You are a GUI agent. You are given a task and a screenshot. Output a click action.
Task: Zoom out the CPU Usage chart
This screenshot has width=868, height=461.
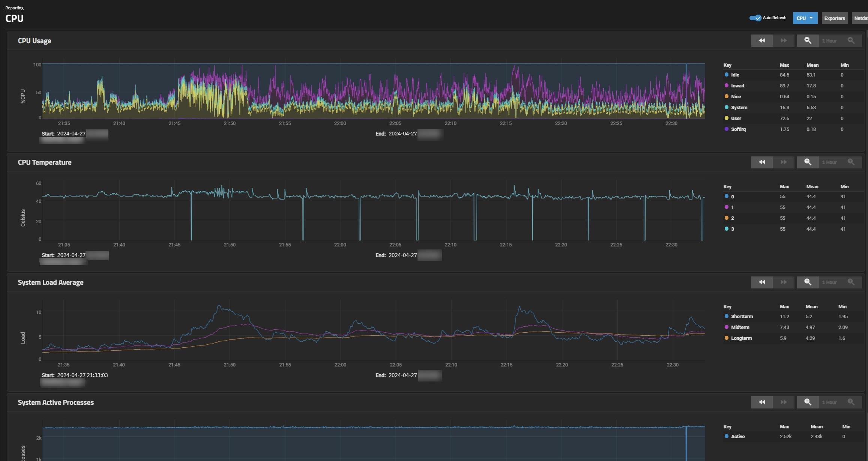(x=808, y=41)
